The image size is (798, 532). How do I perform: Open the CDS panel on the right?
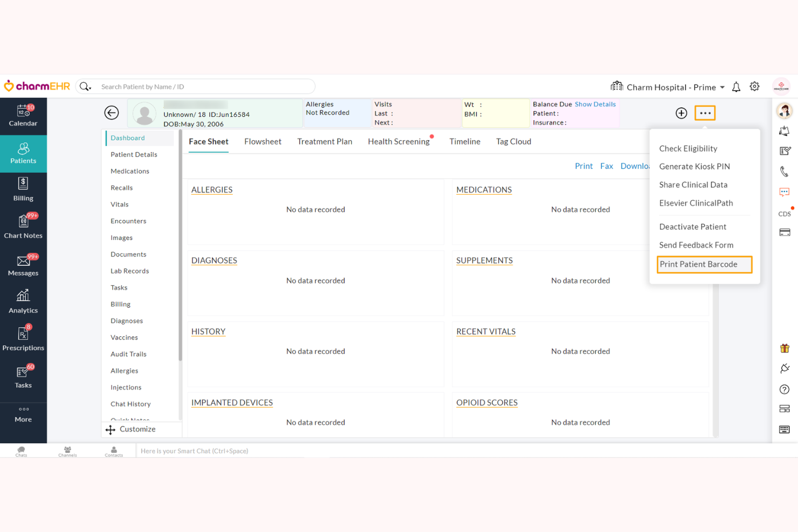coord(784,213)
